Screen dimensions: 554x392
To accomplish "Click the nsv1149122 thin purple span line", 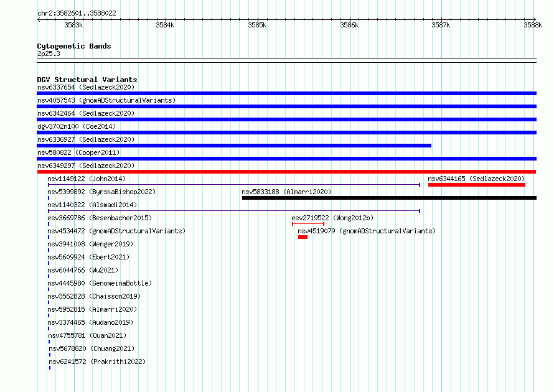I will [x=234, y=185].
